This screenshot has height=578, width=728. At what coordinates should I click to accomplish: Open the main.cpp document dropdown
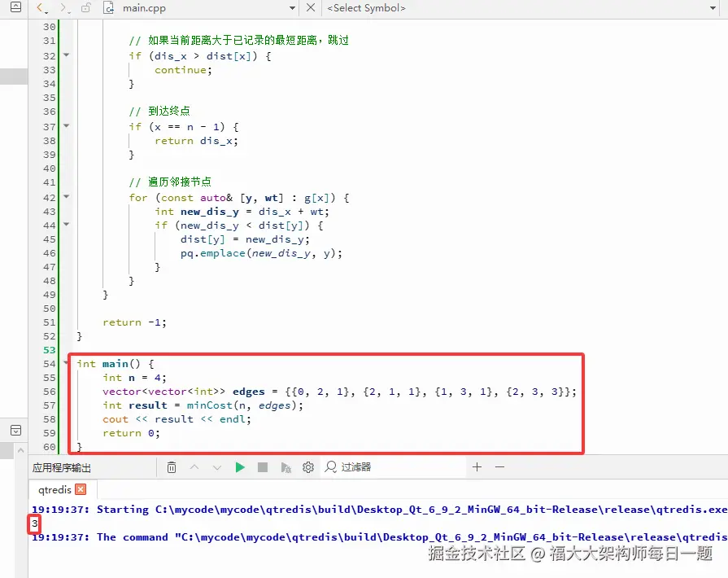pos(292,8)
